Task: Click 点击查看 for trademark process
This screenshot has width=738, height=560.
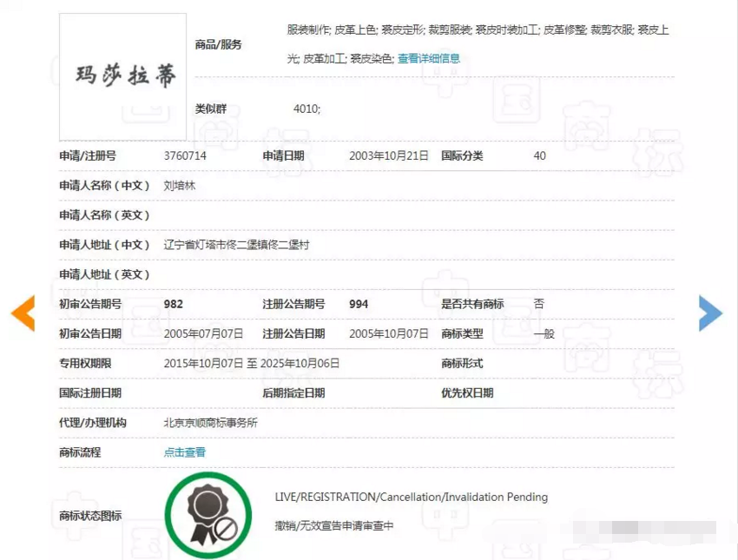Action: [x=185, y=452]
